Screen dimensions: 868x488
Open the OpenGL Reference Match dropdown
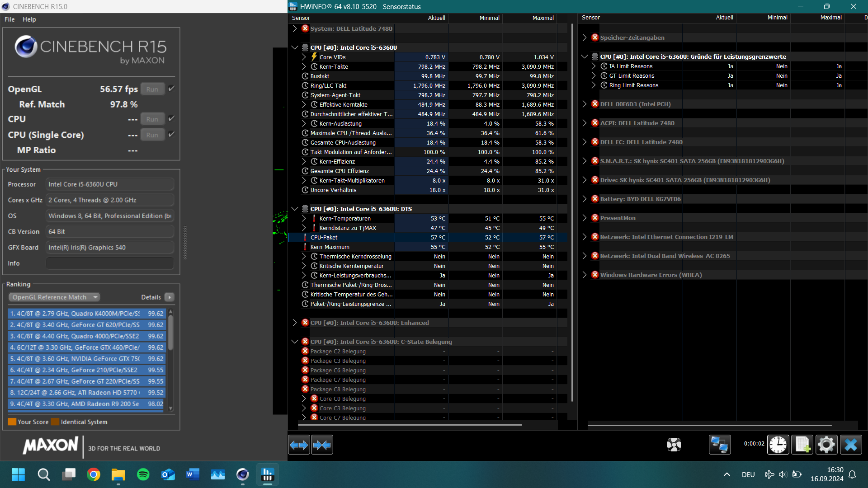(x=54, y=297)
